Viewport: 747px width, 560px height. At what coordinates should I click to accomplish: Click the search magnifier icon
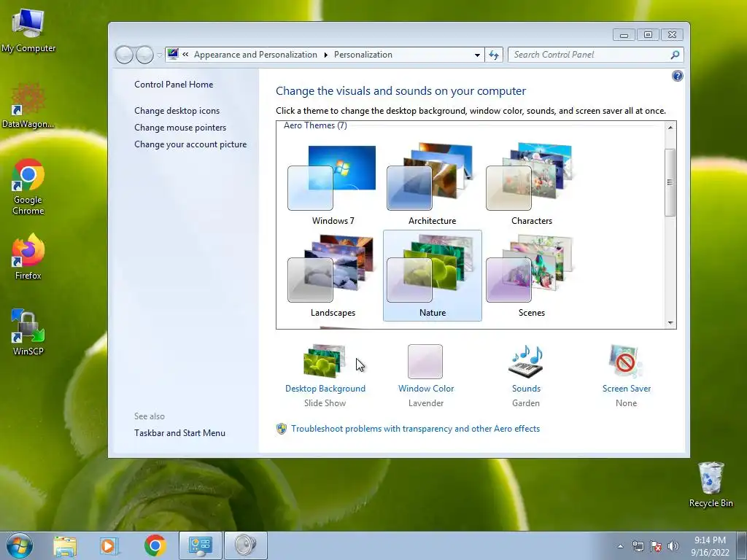[x=675, y=55]
